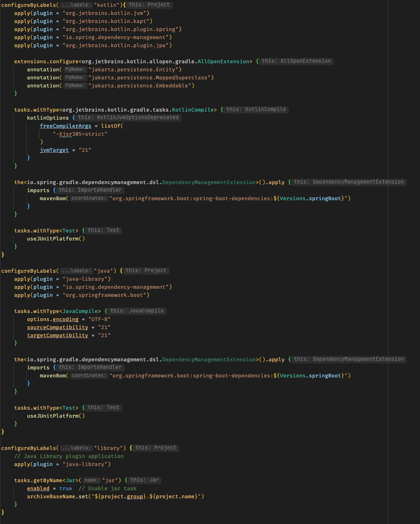The width and height of the screenshot is (420, 524).
Task: Click project.group inside the archiveBaseName string
Action: coord(122,496)
